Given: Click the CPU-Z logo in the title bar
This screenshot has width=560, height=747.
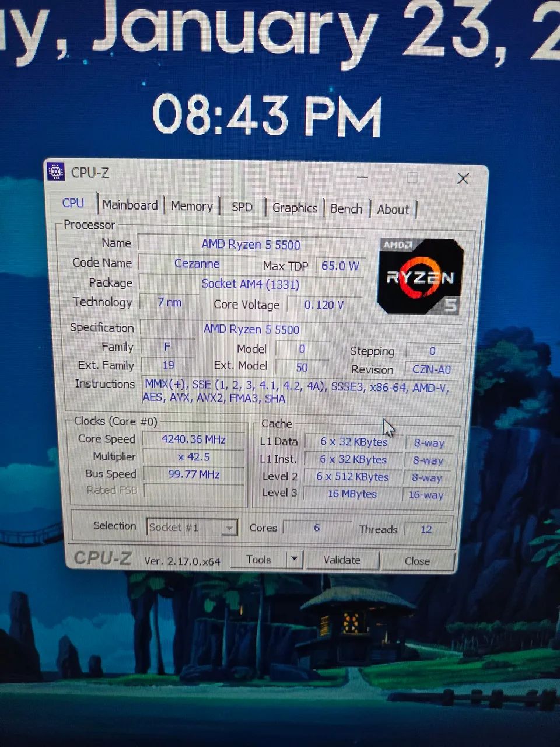Looking at the screenshot, I should click(57, 172).
